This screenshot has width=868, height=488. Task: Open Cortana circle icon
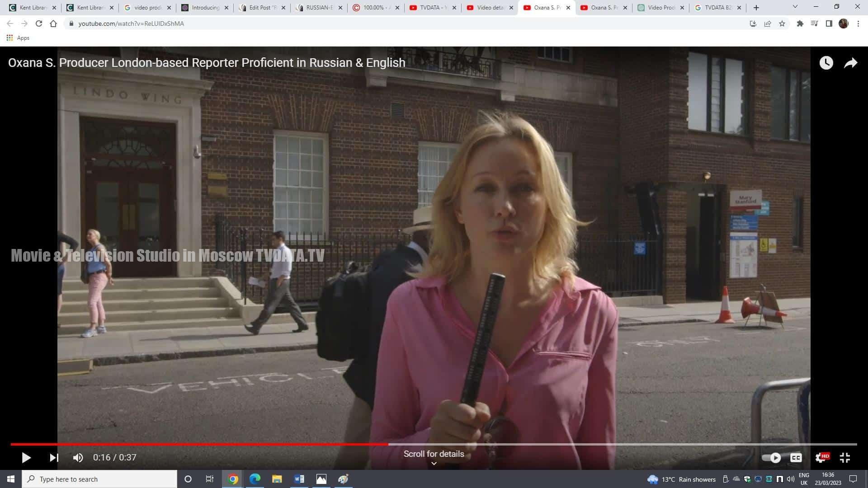(188, 479)
